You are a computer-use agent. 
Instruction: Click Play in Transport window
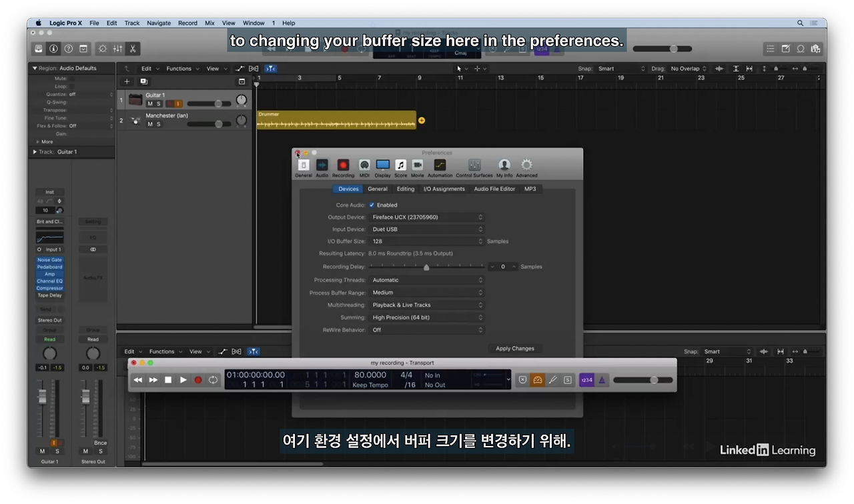[x=183, y=380]
